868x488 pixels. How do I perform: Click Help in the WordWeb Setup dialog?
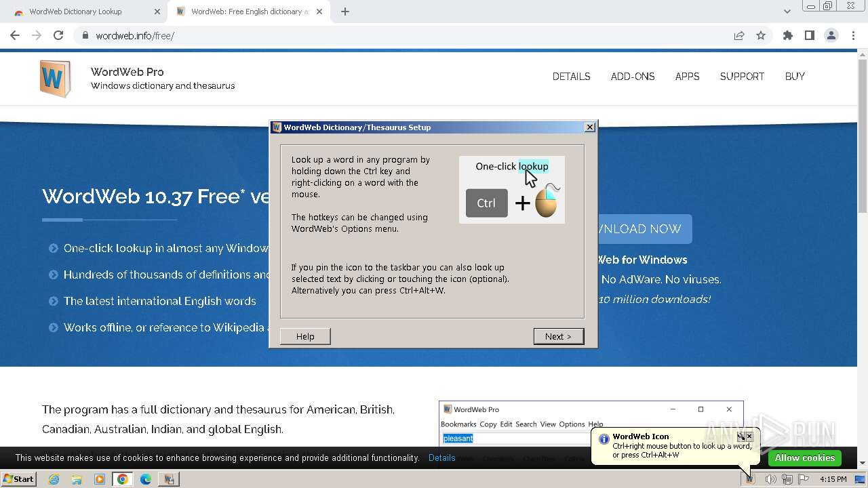(305, 336)
